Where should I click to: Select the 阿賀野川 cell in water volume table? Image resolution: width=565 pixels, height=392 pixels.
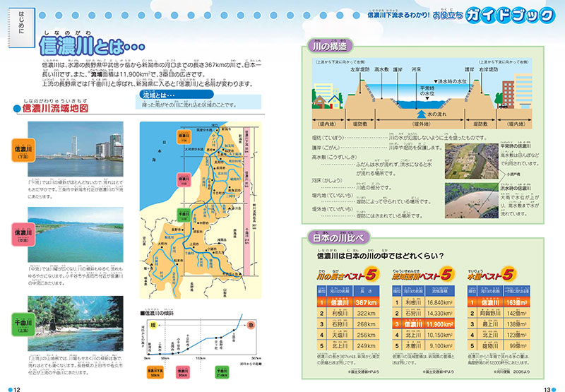[x=490, y=314]
